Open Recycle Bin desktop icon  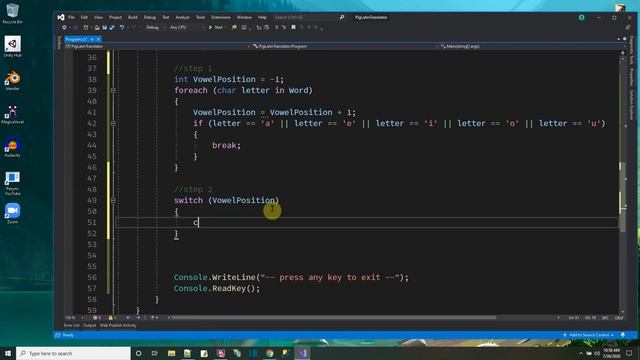click(12, 13)
